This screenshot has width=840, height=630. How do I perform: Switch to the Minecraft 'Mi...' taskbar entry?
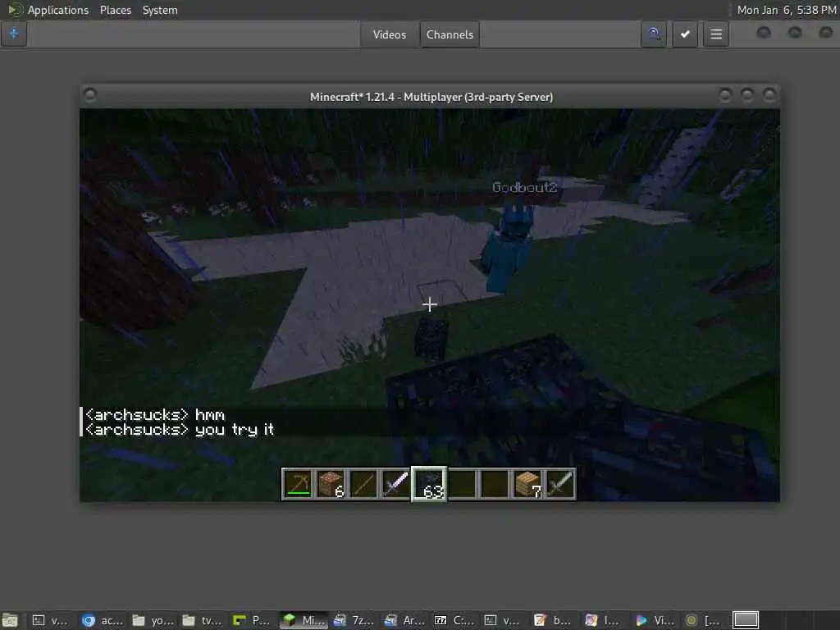click(x=304, y=620)
